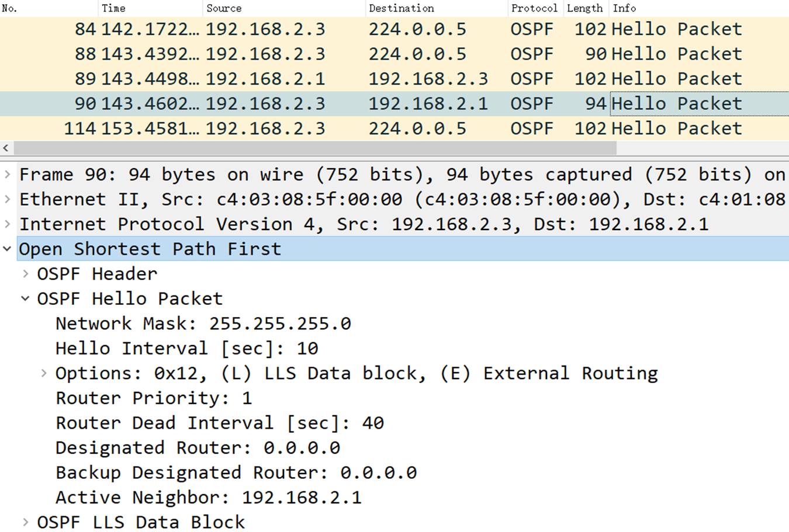Select the Router Dead Interval field

click(219, 423)
